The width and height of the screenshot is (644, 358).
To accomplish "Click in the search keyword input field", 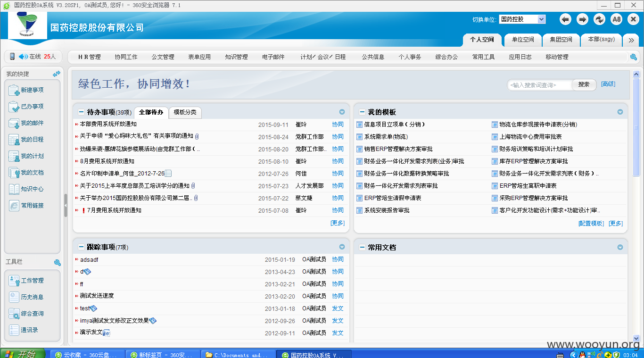I will pos(540,85).
